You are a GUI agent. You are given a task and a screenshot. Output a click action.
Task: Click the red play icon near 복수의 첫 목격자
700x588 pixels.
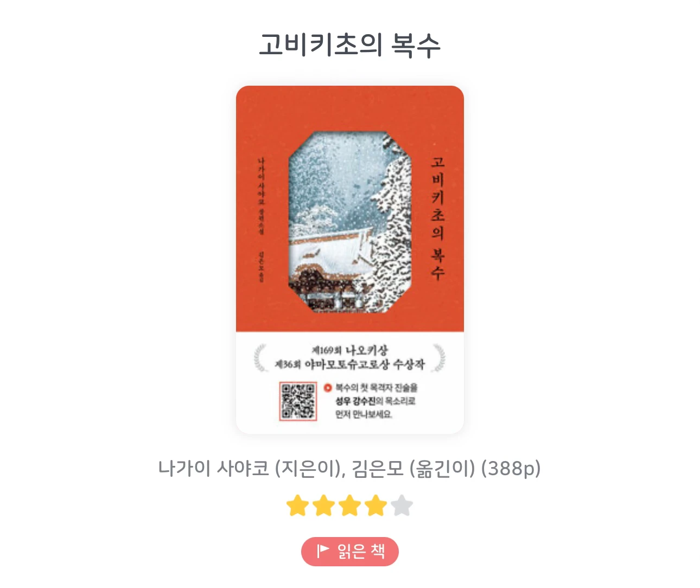pyautogui.click(x=327, y=388)
